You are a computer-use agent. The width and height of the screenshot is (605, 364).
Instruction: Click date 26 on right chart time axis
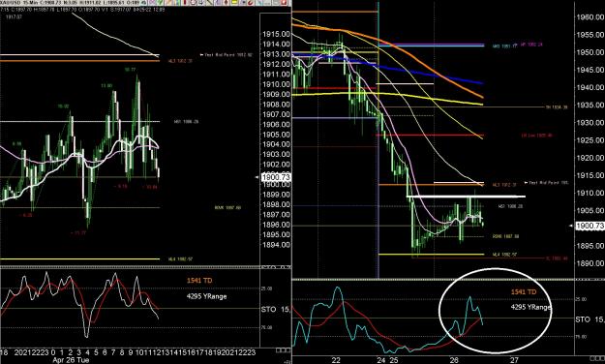(x=454, y=360)
